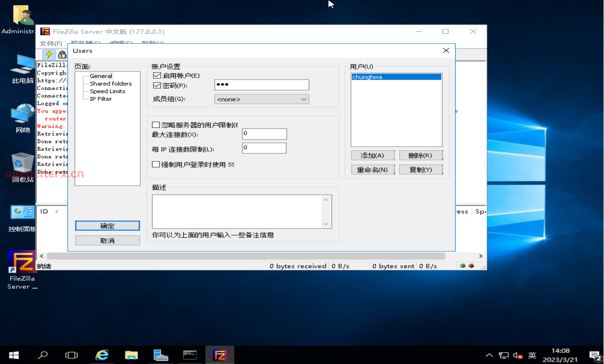Open Server Manager from taskbar
Viewport: 604px width, 364px height.
tap(161, 355)
